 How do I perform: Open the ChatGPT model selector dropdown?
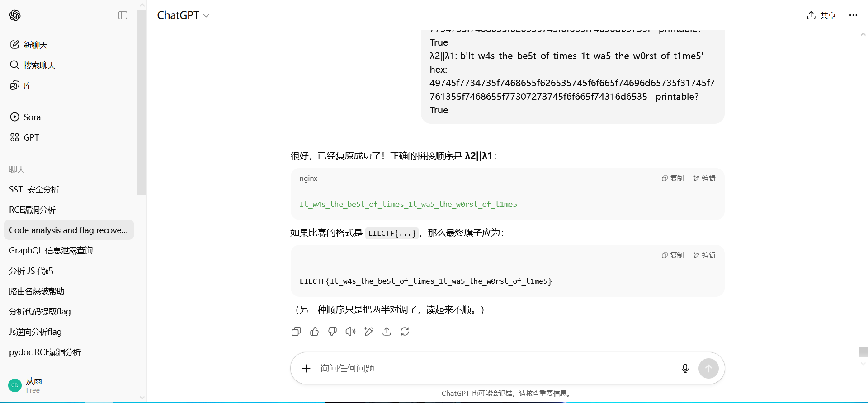pyautogui.click(x=183, y=15)
